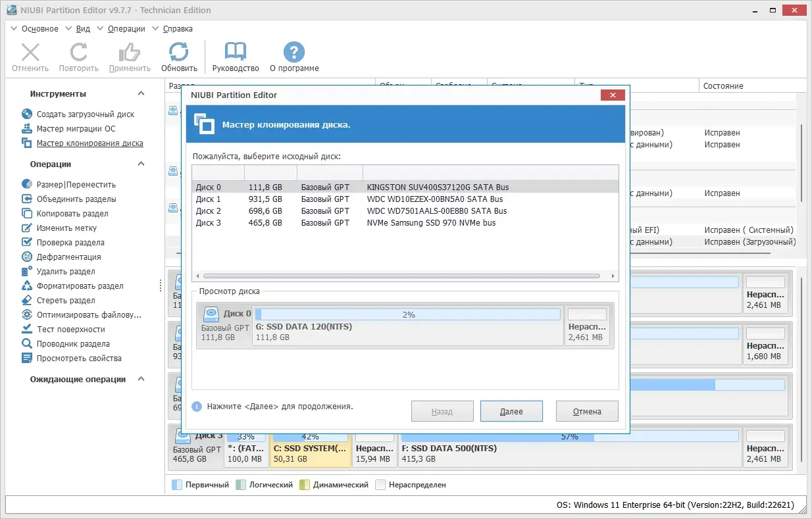Click Далее to continue wizard
The height and width of the screenshot is (519, 812).
coord(511,411)
